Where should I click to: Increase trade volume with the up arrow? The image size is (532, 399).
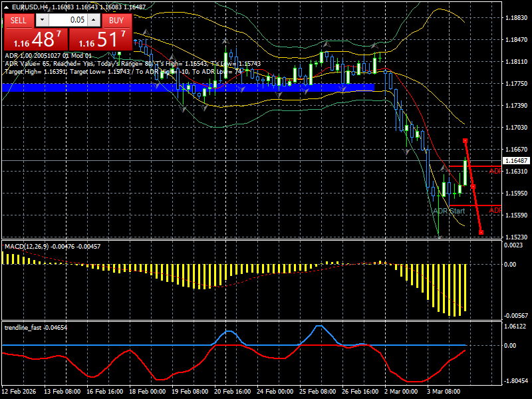(x=94, y=20)
